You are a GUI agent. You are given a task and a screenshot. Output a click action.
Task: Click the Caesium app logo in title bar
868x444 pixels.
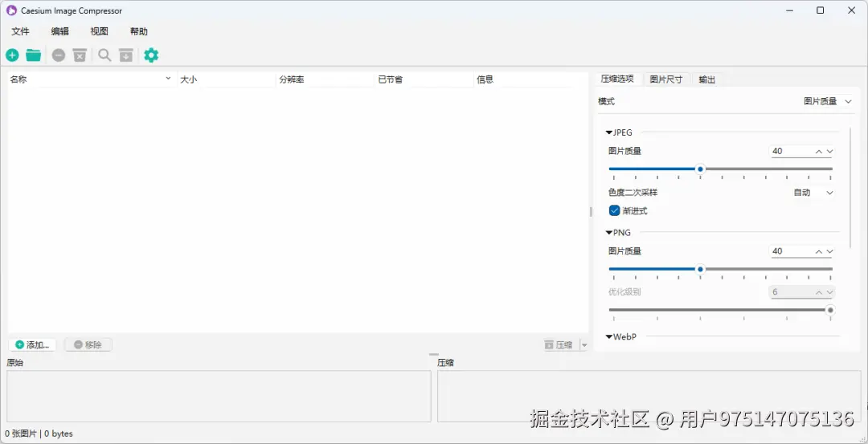click(11, 10)
